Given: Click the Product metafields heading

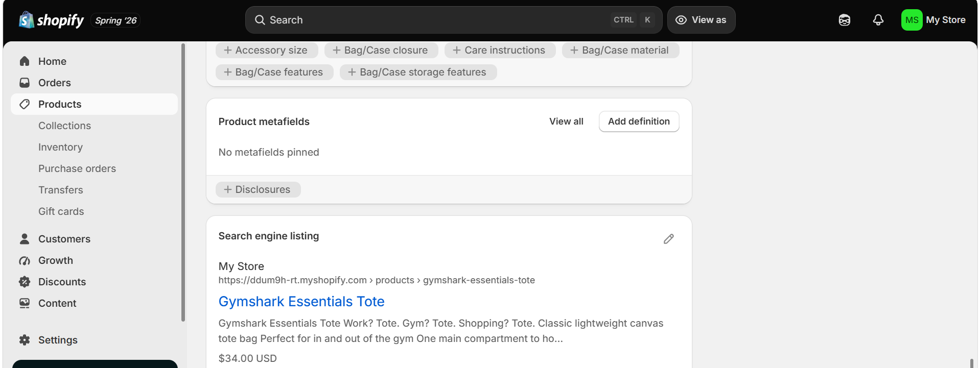Looking at the screenshot, I should (x=264, y=121).
